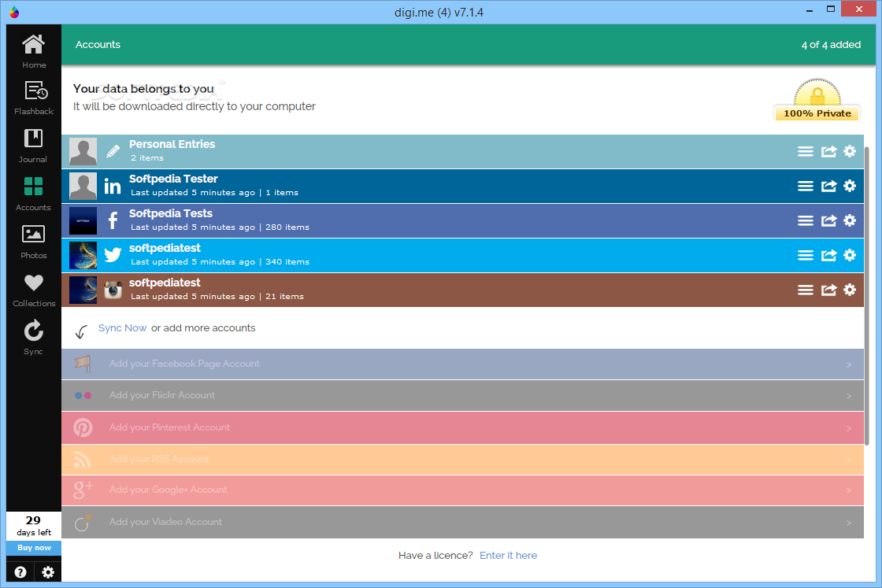Open the Journal sidebar section

click(33, 146)
